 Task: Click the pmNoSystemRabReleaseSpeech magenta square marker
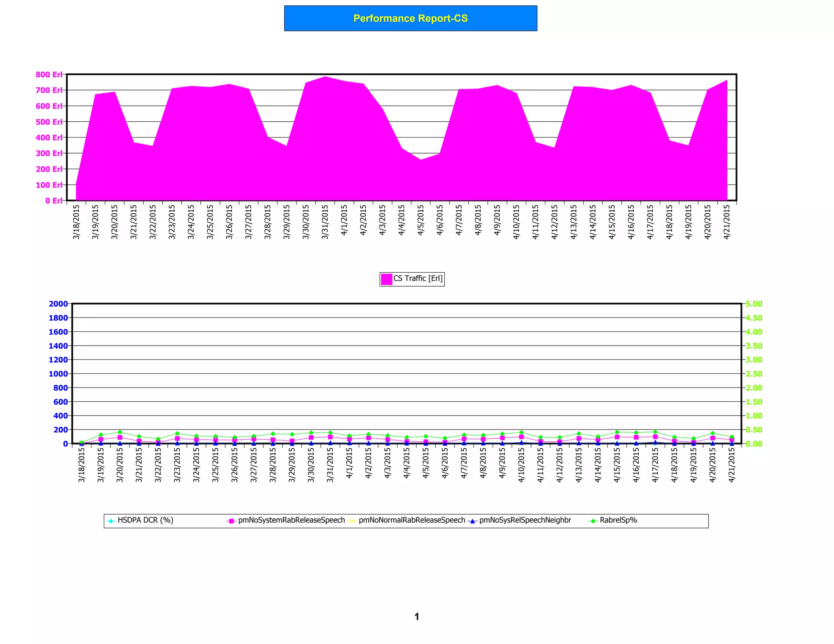231,521
